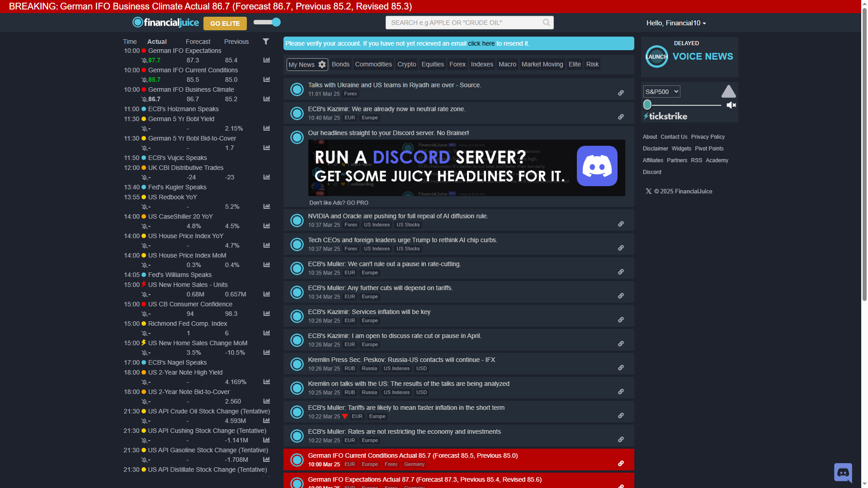Click chart icon for US CB Consumer Confidence

tap(267, 314)
